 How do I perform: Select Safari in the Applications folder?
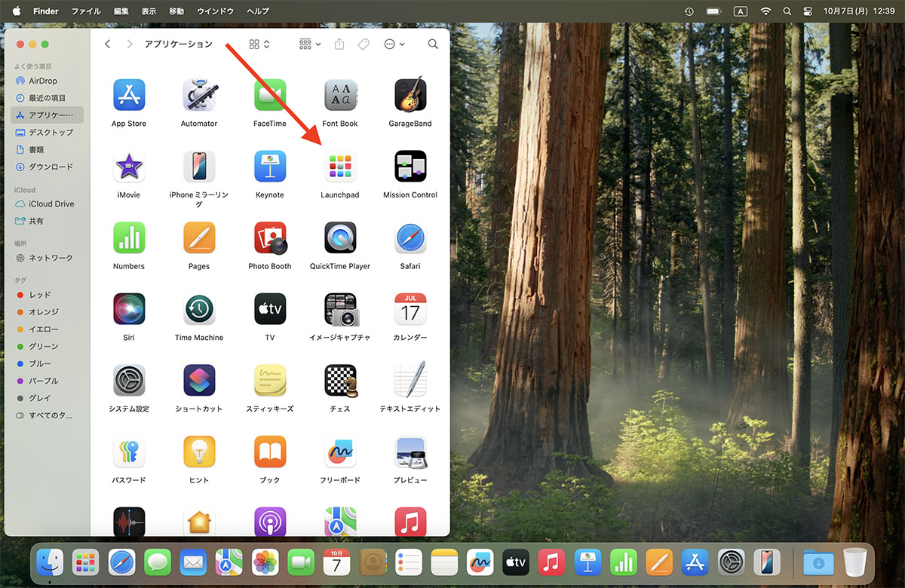(x=410, y=237)
